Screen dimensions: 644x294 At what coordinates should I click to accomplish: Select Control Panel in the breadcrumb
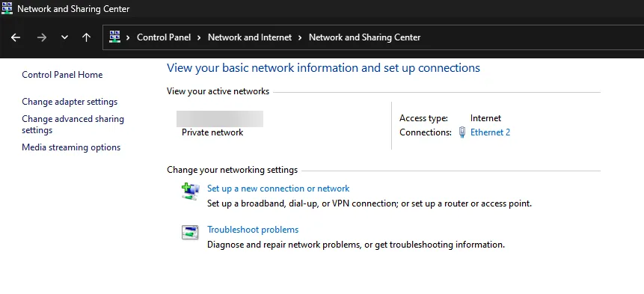coord(164,37)
